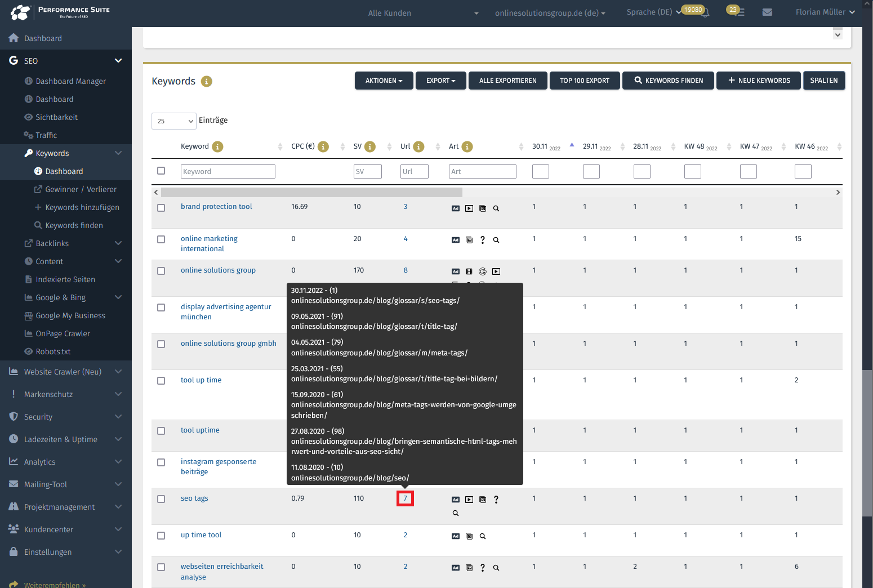Image resolution: width=873 pixels, height=588 pixels.
Task: Click the info icon next to Keyword column
Action: [x=217, y=146]
